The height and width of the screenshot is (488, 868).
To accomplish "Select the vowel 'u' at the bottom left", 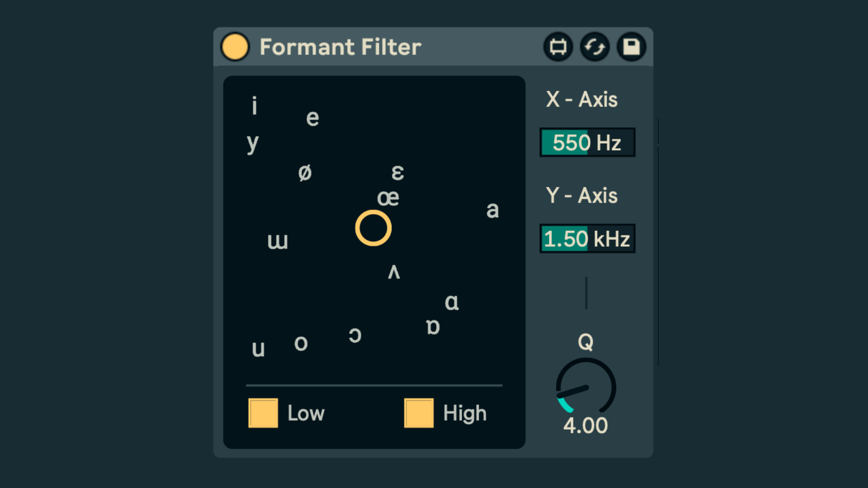I will coord(258,349).
